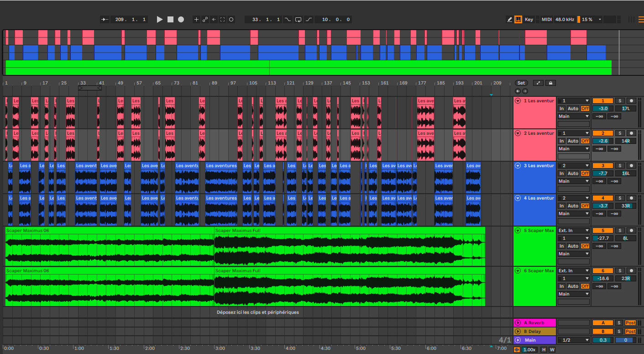The height and width of the screenshot is (354, 644).
Task: Expand the B Delay return track
Action: point(518,332)
